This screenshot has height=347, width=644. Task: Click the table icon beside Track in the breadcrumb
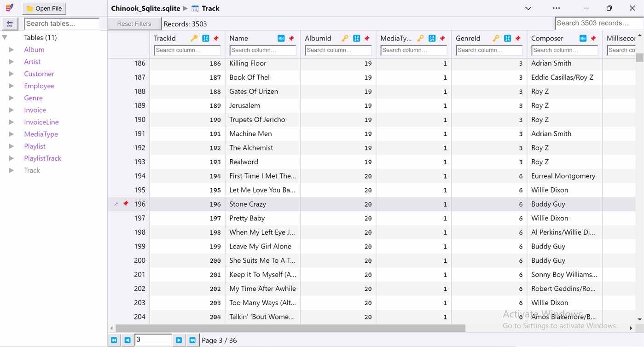point(195,8)
